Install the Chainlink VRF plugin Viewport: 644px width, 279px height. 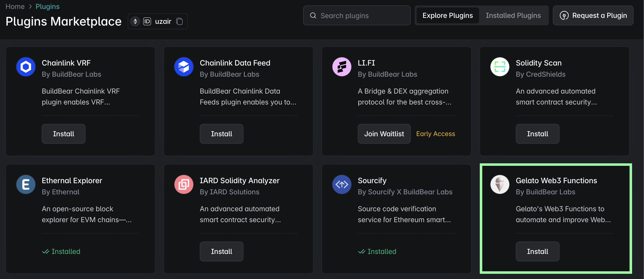(x=64, y=134)
